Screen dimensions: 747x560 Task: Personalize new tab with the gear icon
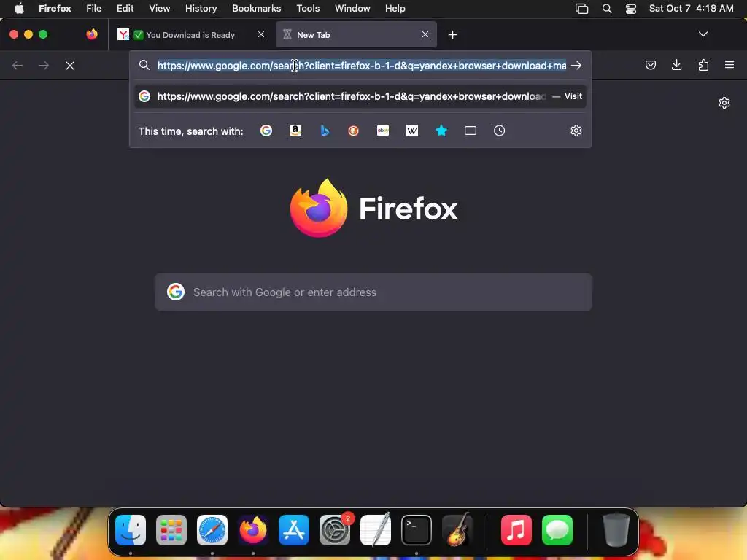(x=724, y=103)
